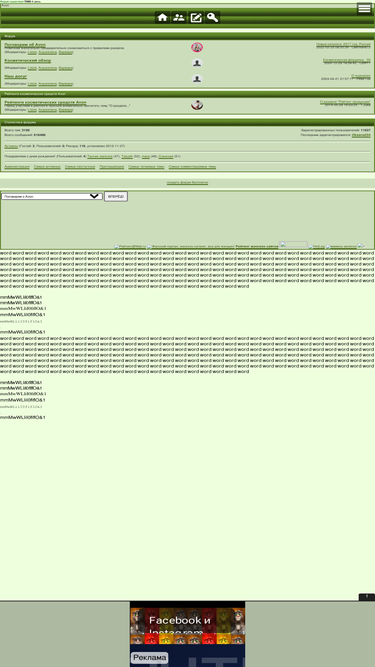Click the ВПЕРЁД! button
The image size is (375, 667).
116,197
